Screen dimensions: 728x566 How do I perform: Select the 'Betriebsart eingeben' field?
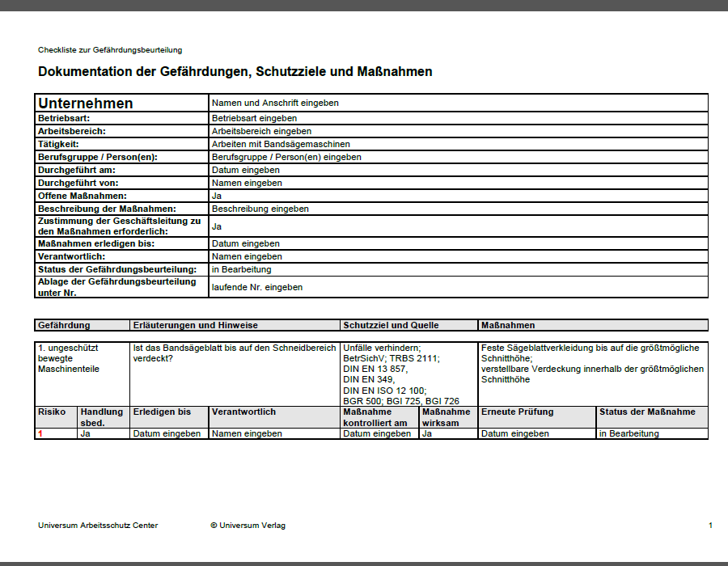click(459, 118)
